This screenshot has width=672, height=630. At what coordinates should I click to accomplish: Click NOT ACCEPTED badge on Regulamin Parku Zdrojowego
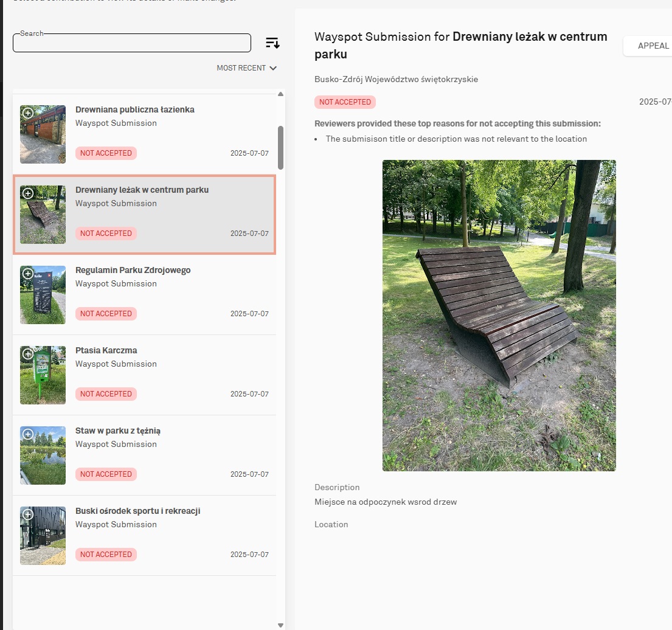click(106, 314)
